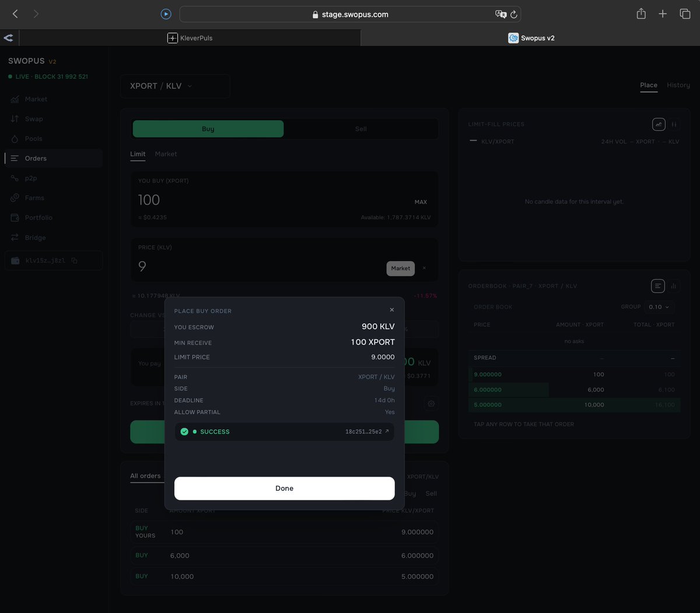Click MAX in the amount field

click(x=421, y=202)
